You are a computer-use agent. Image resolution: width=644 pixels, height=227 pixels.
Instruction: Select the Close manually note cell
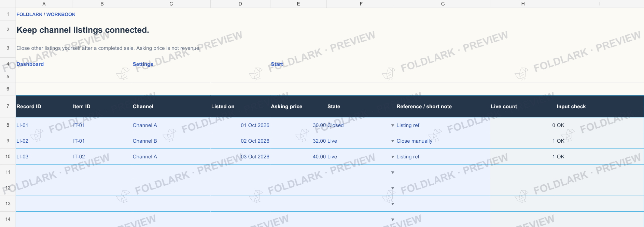443,141
